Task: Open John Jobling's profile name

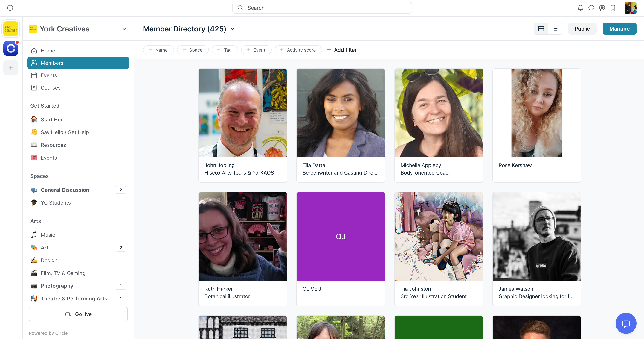Action: [x=219, y=165]
